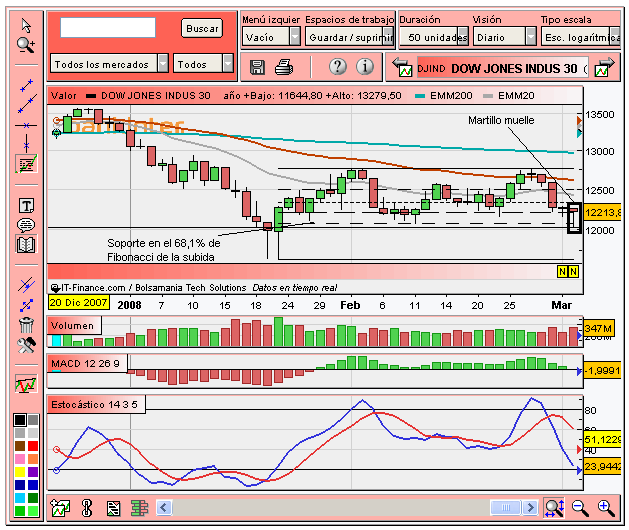
Task: Pick the black color swatch
Action: tap(20, 420)
